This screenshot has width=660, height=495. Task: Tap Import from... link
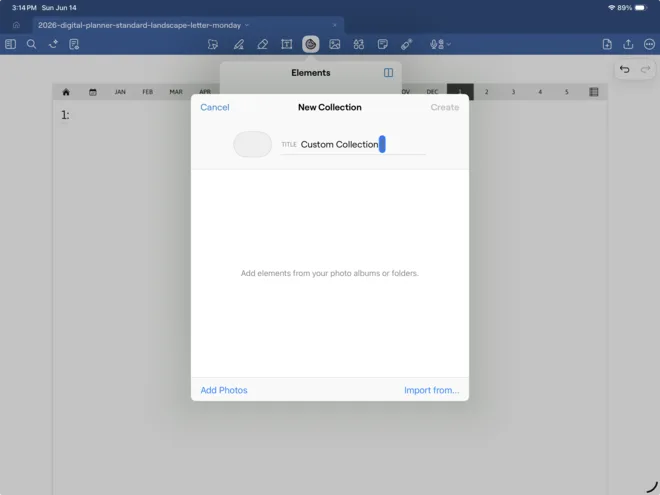tap(431, 390)
